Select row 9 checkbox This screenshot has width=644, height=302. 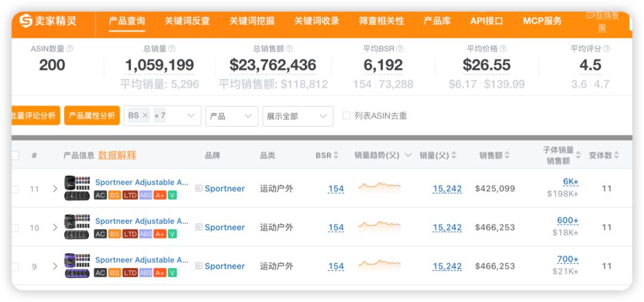pos(15,267)
